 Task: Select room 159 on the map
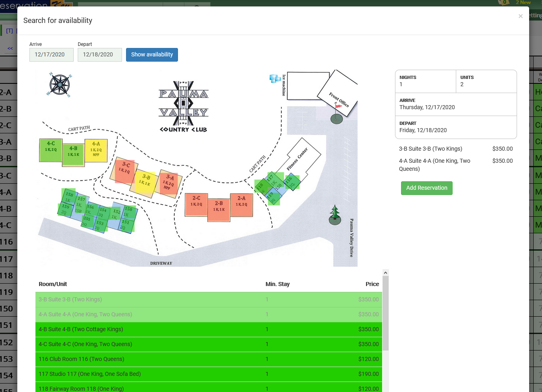pyautogui.click(x=65, y=209)
